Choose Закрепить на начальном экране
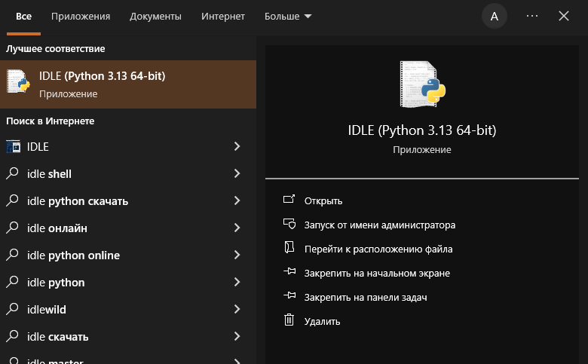Viewport: 588px width, 364px height. point(377,274)
